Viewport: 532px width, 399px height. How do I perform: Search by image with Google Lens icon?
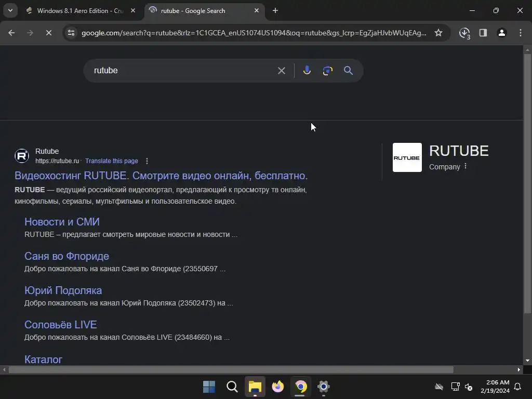327,71
